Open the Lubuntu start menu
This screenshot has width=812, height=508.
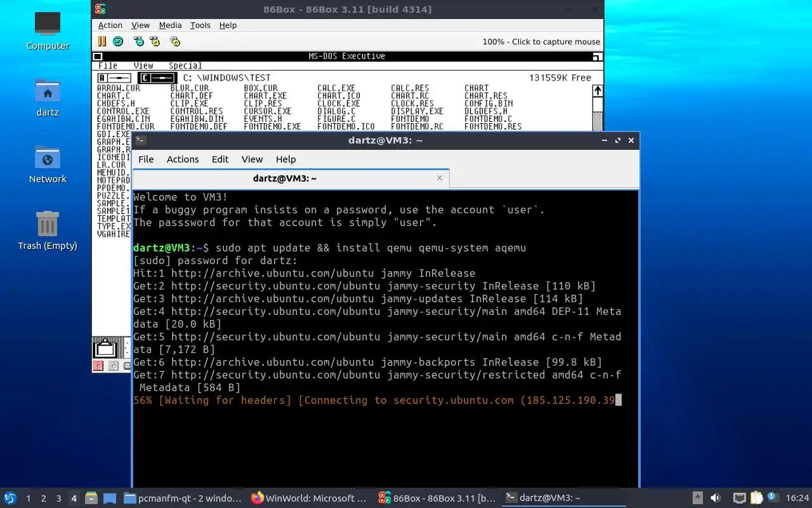(10, 498)
